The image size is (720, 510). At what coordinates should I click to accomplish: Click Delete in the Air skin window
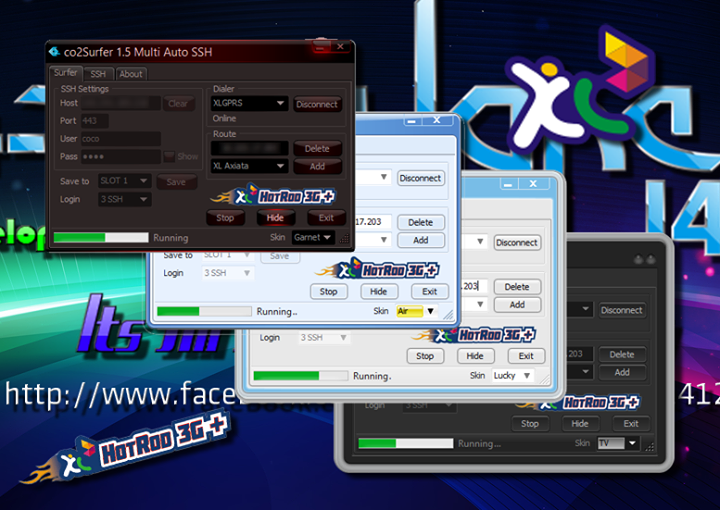420,223
